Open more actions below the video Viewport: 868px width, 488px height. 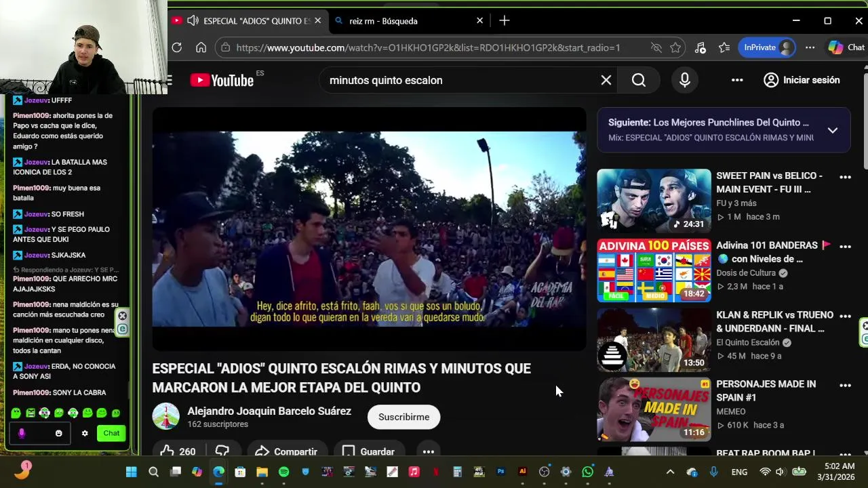point(429,451)
